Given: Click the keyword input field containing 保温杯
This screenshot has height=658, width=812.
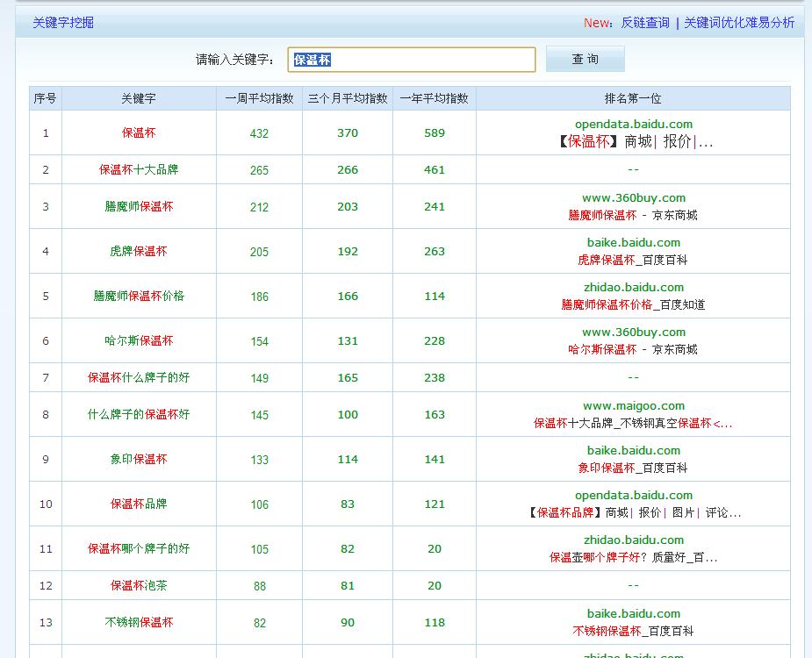Looking at the screenshot, I should tap(411, 60).
